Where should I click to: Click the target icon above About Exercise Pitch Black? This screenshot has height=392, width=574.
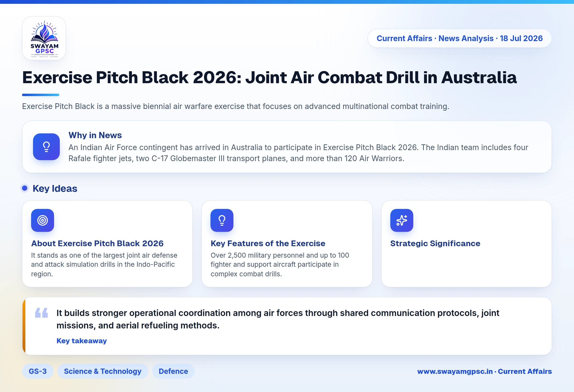pyautogui.click(x=43, y=220)
